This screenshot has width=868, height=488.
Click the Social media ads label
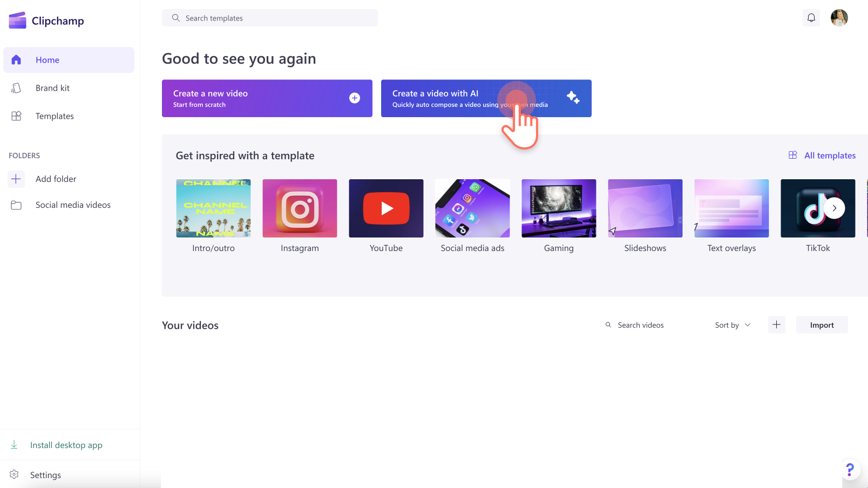pos(472,248)
